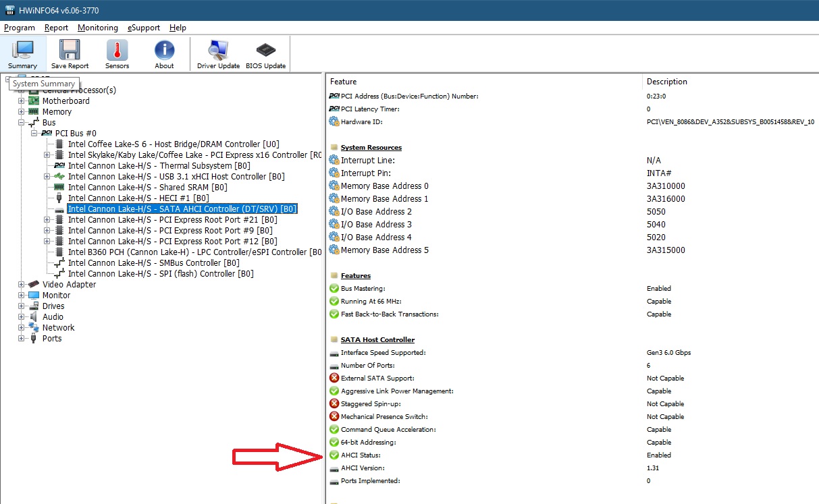
Task: Click the Audio speaker icon in tree
Action: coord(34,316)
